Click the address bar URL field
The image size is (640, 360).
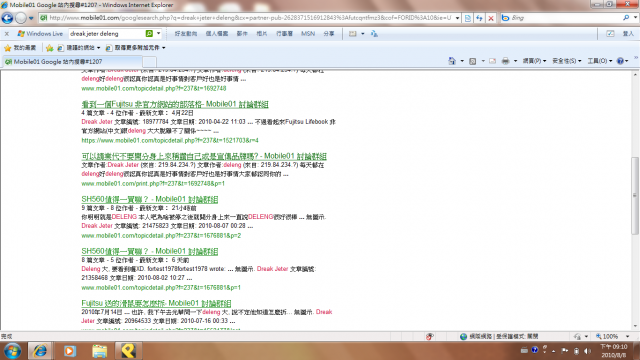click(x=249, y=18)
